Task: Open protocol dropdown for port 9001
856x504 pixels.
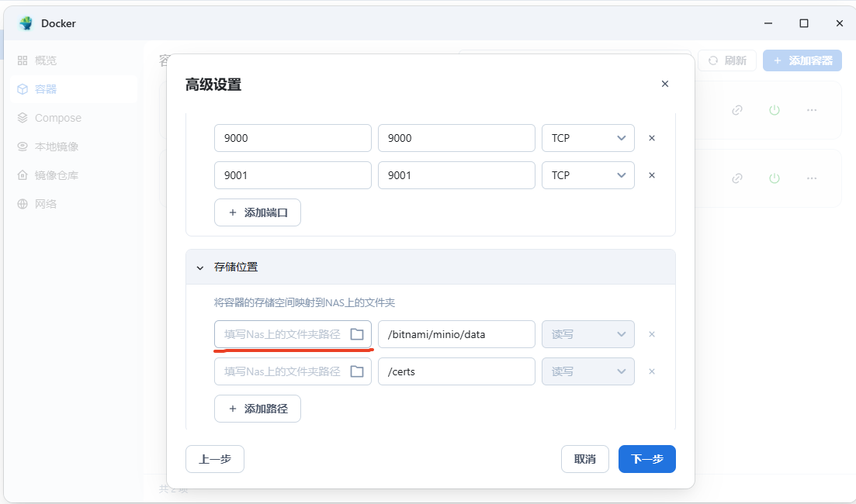Action: pos(588,175)
